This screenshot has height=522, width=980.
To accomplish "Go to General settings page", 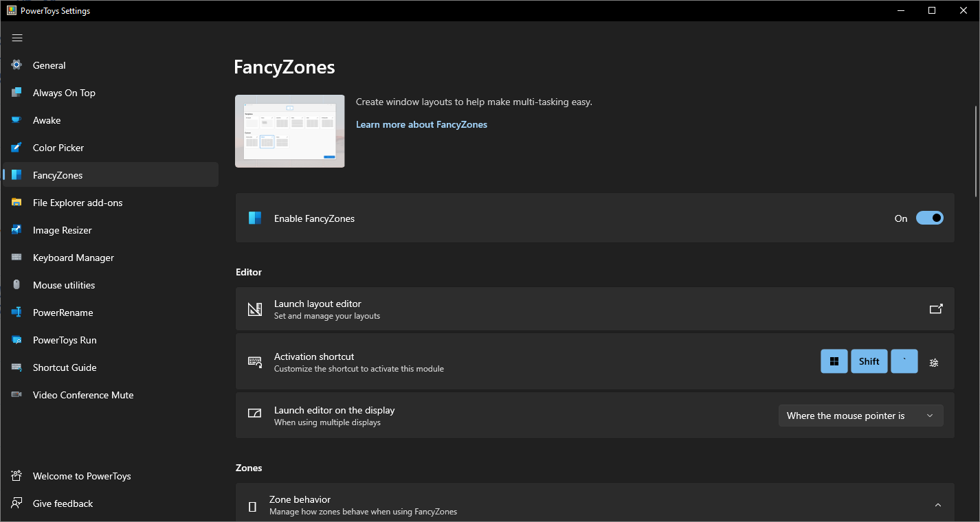I will pyautogui.click(x=111, y=65).
